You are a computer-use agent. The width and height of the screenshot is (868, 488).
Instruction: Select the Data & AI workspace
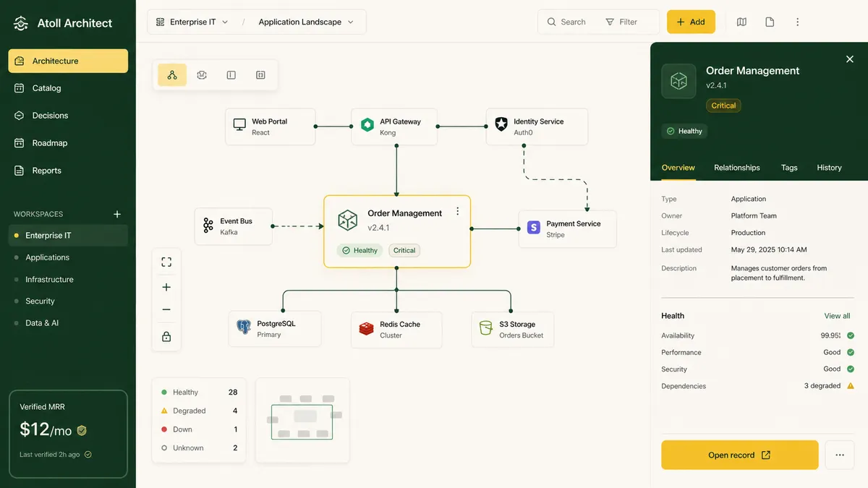(x=68, y=323)
